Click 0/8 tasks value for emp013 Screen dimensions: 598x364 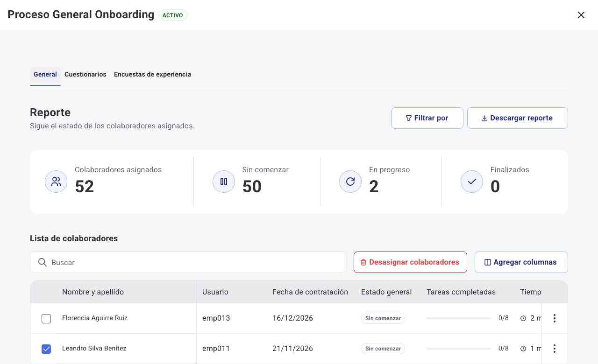tap(504, 318)
